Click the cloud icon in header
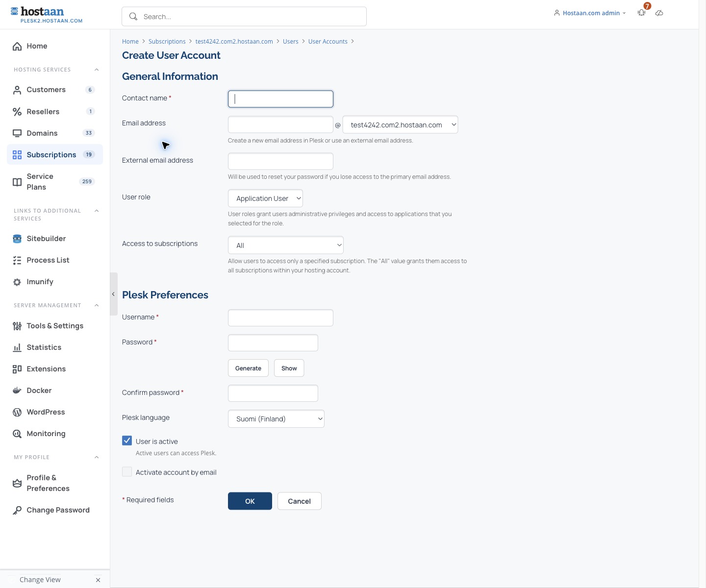The image size is (706, 588). (659, 13)
